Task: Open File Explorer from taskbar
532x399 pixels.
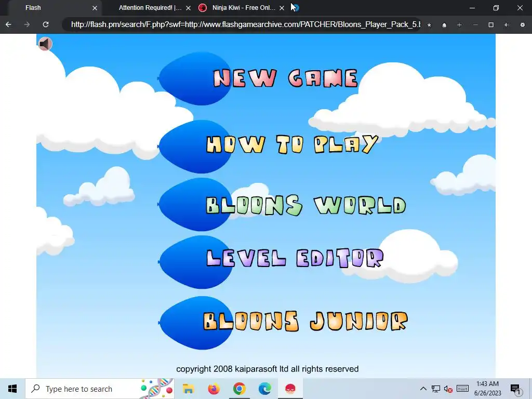Action: click(188, 389)
